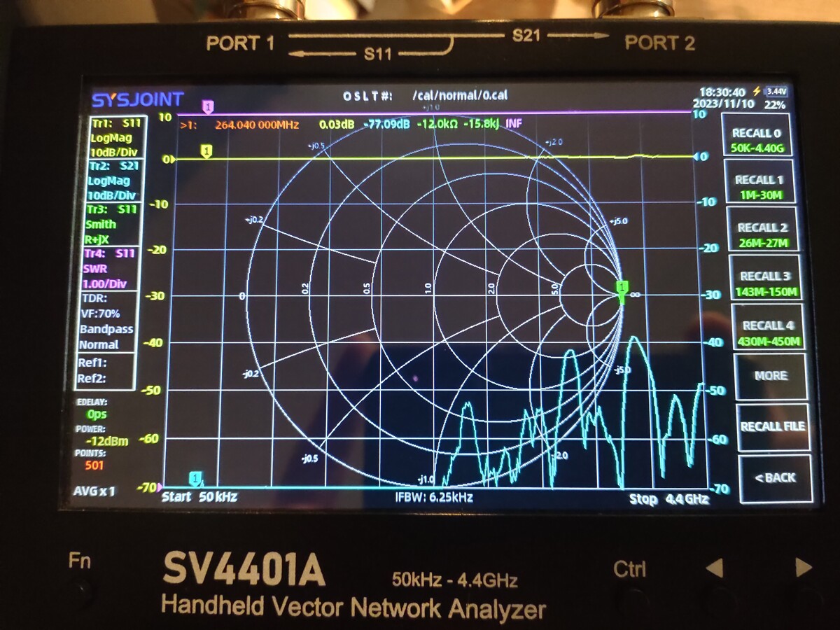840x630 pixels.
Task: Select trace Tr2 S21 LogMag
Action: [x=115, y=181]
